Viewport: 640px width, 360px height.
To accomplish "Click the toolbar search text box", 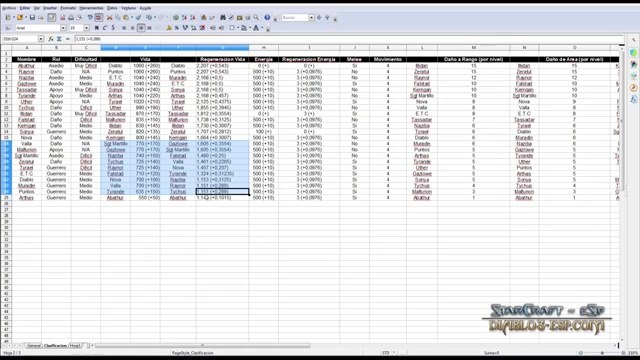I will (x=295, y=18).
